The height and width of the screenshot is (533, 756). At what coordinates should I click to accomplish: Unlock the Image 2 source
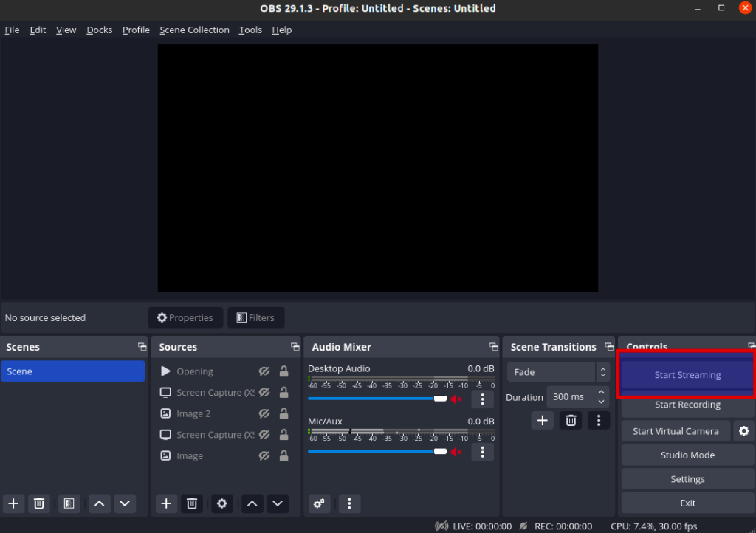pyautogui.click(x=284, y=413)
